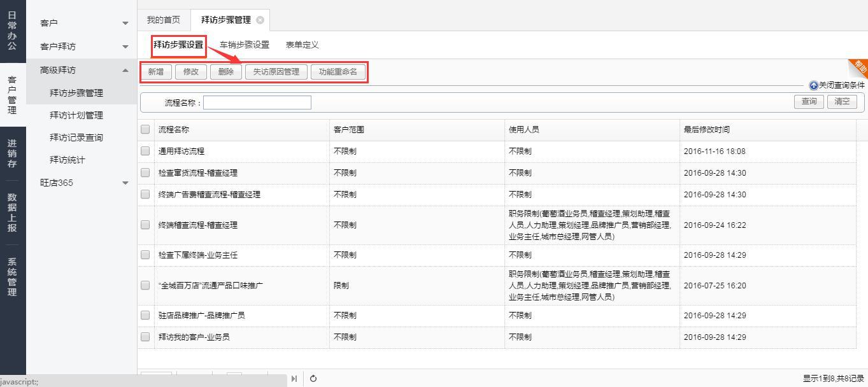
Task: Check the box for 通用拜访流程 row
Action: pos(145,151)
